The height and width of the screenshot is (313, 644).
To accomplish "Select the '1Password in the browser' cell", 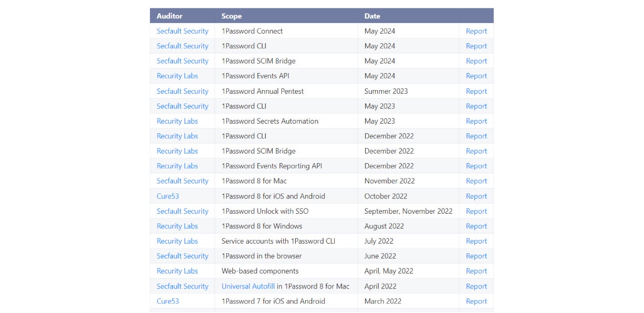I will [x=286, y=256].
